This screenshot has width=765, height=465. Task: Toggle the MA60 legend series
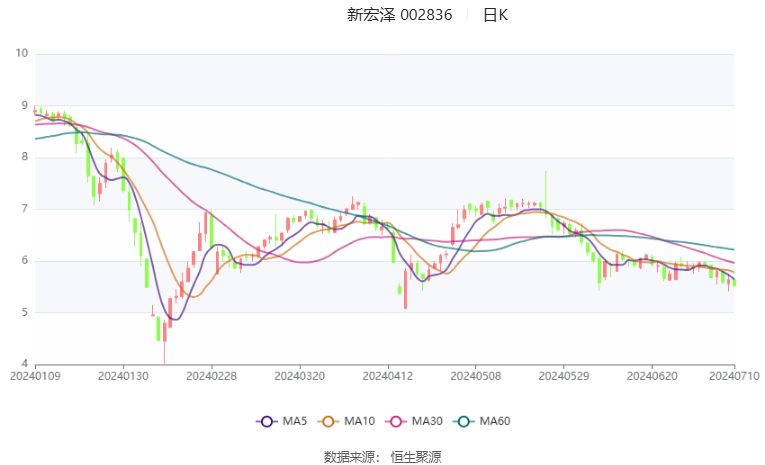[482, 421]
